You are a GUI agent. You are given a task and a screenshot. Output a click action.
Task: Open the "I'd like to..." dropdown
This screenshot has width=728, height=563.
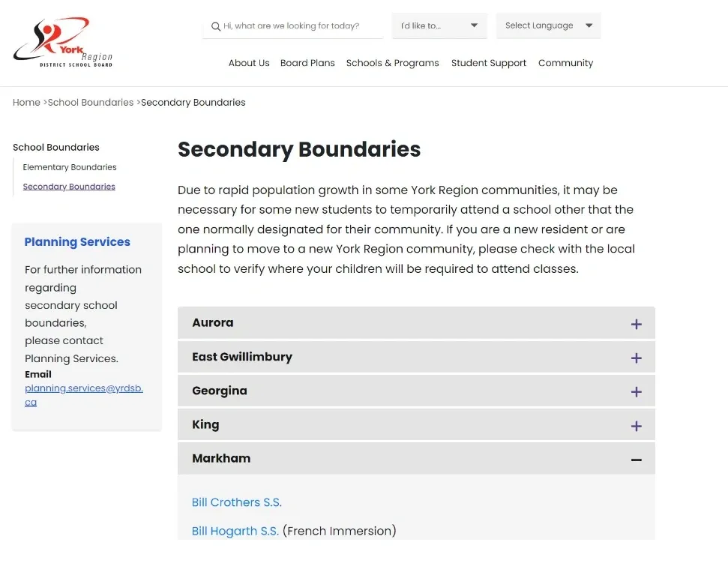(439, 25)
